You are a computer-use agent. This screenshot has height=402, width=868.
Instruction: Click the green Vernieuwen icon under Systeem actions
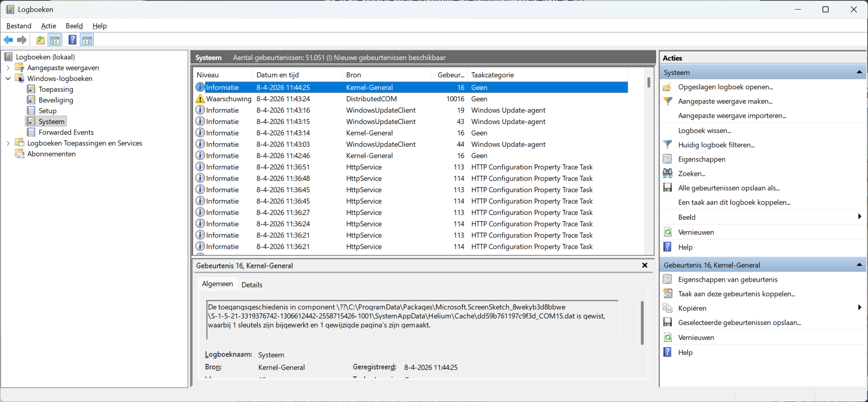(x=667, y=232)
